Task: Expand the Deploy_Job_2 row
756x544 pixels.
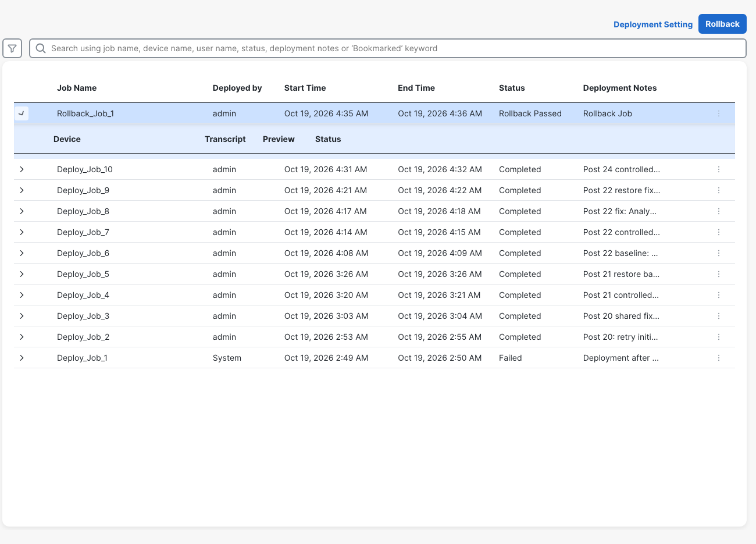Action: 22,337
